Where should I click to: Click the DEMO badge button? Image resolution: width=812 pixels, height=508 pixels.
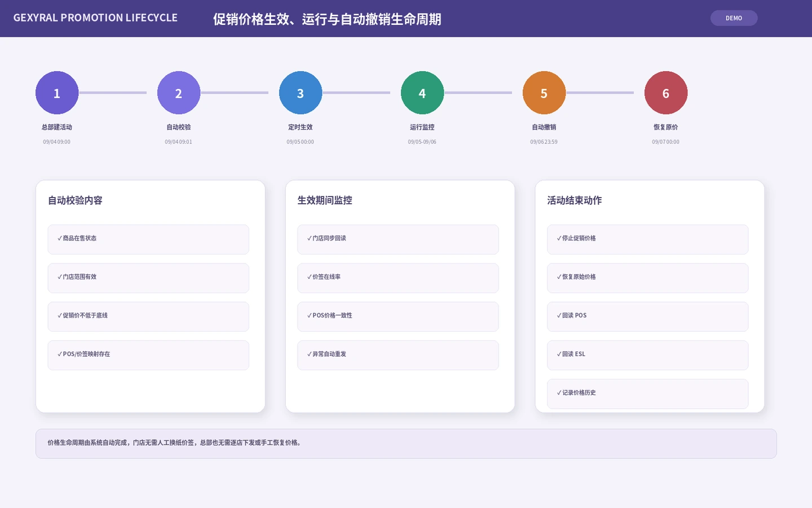click(x=734, y=18)
